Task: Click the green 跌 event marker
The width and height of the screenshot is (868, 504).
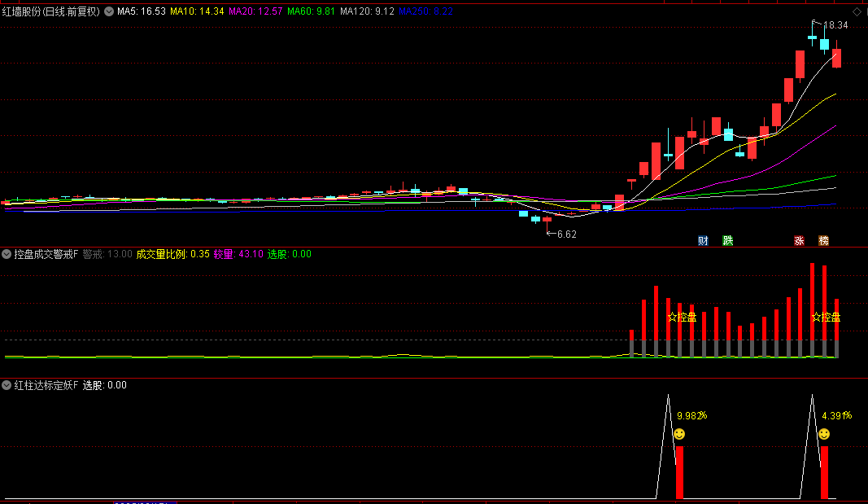Action: pyautogui.click(x=728, y=241)
